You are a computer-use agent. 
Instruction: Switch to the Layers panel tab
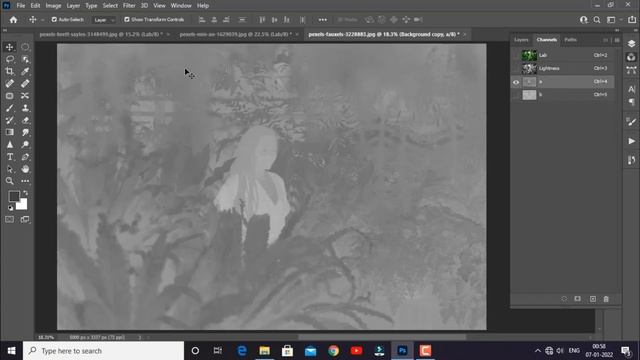coord(521,40)
